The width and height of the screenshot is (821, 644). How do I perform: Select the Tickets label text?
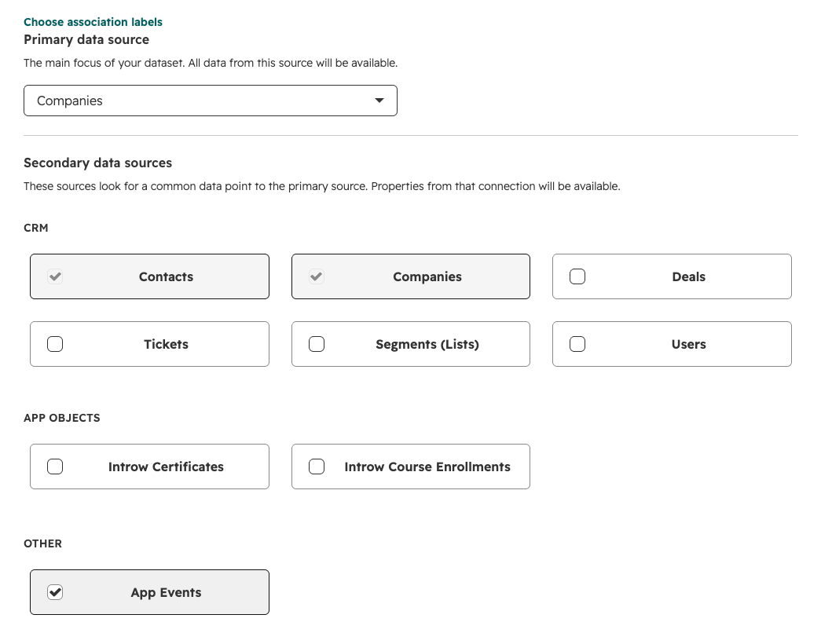166,344
